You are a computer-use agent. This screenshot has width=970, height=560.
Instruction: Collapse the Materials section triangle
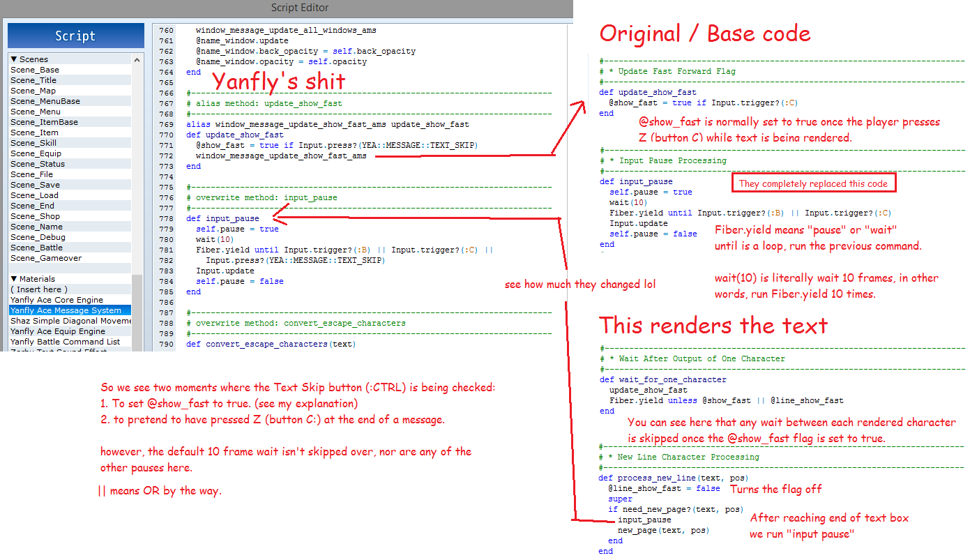point(14,279)
